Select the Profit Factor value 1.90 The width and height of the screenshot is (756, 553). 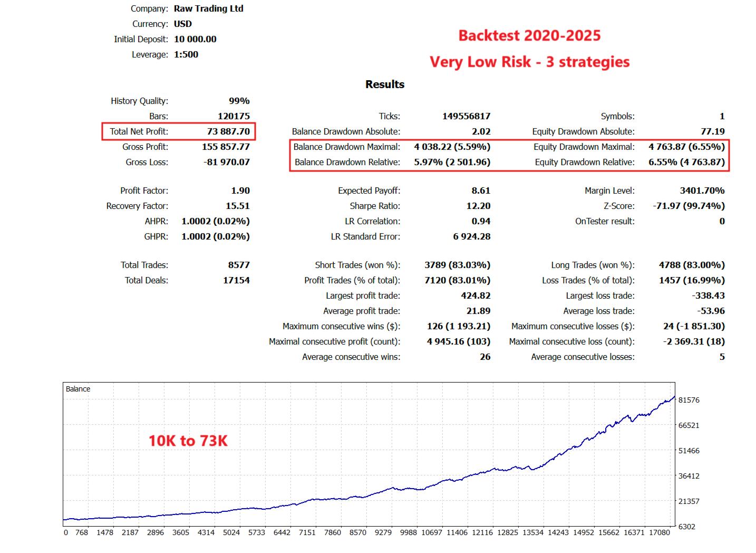240,190
